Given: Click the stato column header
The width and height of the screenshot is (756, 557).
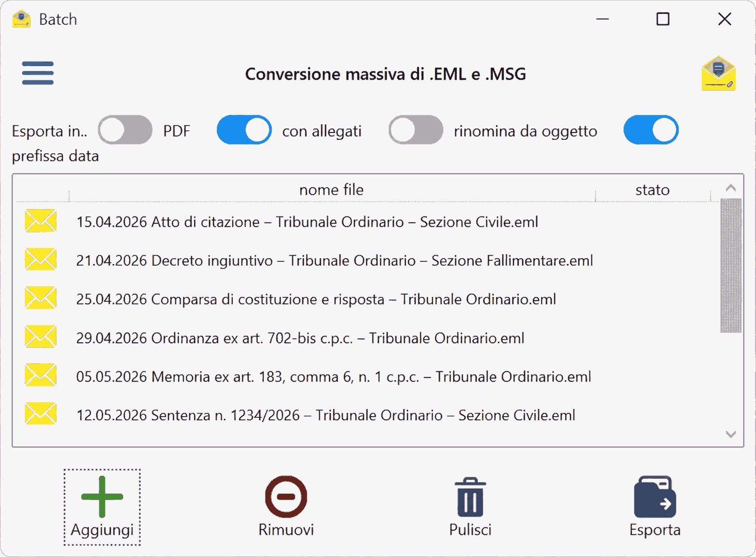Looking at the screenshot, I should (653, 190).
